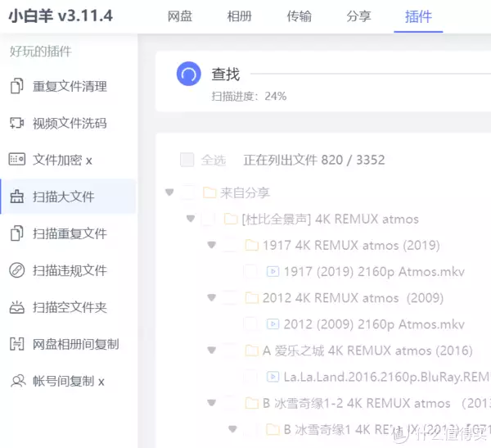Check the 来自分享 folder checkbox
This screenshot has height=448, width=491.
point(187,192)
